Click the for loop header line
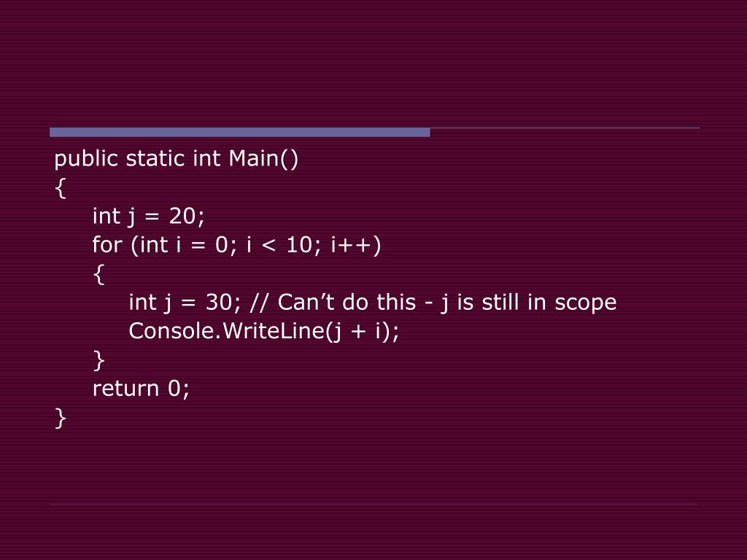The image size is (747, 560). coord(237,245)
